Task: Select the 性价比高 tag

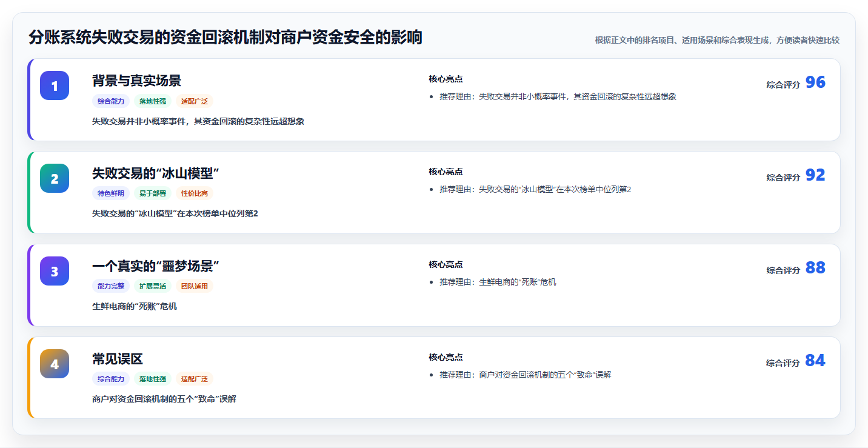Action: pyautogui.click(x=195, y=194)
